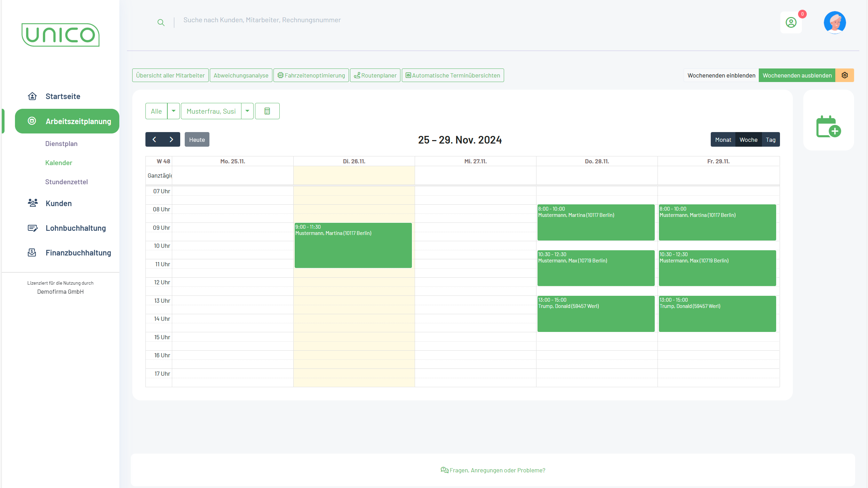Screen dimensions: 868x488
Task: Click the add appointment calendar-plus icon
Action: tap(828, 127)
